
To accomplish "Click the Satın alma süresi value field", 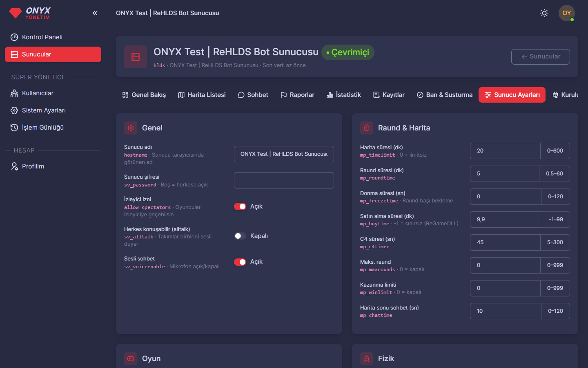I will coord(506,220).
